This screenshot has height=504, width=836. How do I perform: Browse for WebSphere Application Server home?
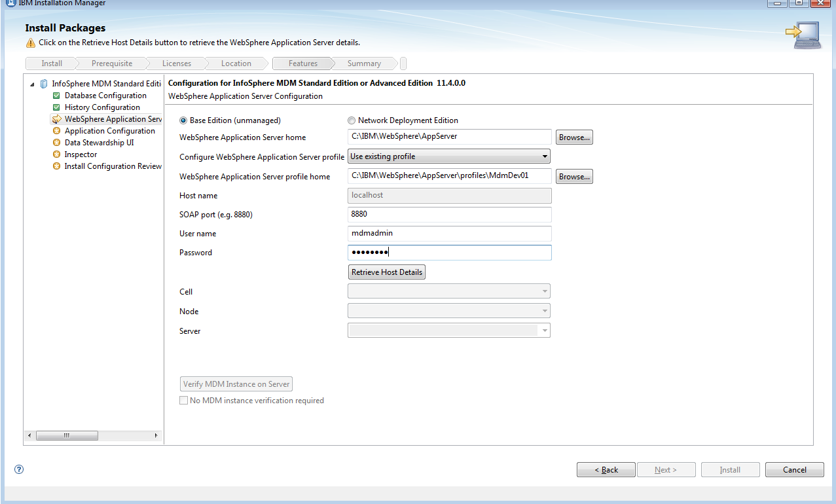[x=574, y=137]
